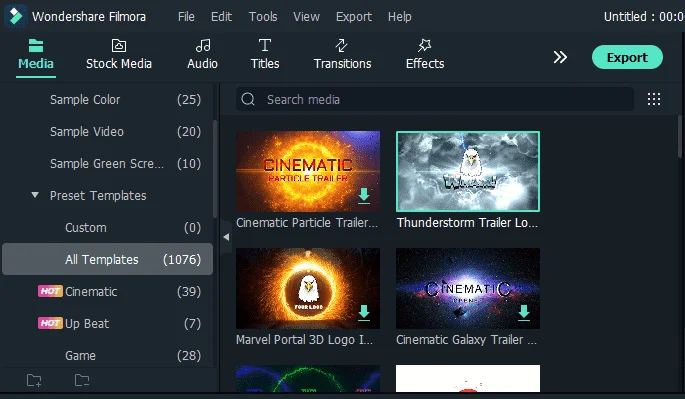
Task: Collapse the left panel with arrow handle
Action: pos(226,237)
